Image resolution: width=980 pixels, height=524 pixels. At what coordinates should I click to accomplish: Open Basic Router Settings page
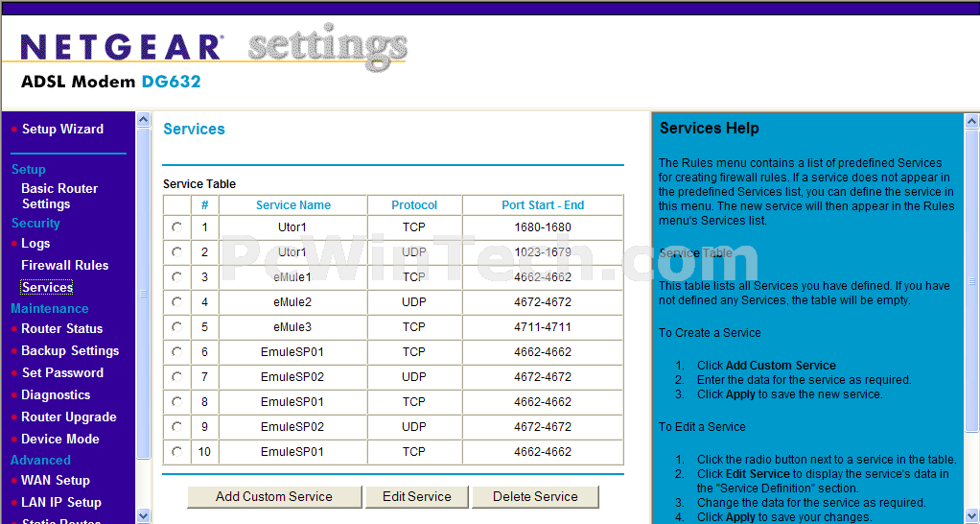pyautogui.click(x=59, y=196)
